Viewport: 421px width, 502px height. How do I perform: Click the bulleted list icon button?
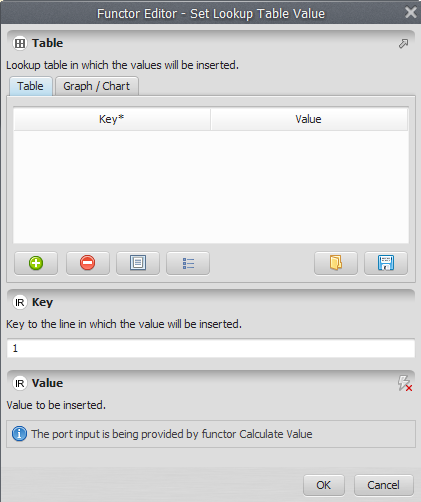(188, 263)
